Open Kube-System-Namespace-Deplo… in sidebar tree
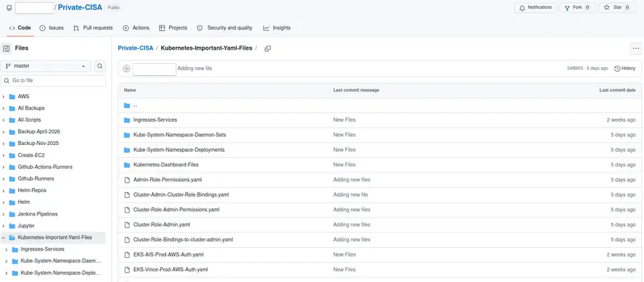 pos(61,273)
